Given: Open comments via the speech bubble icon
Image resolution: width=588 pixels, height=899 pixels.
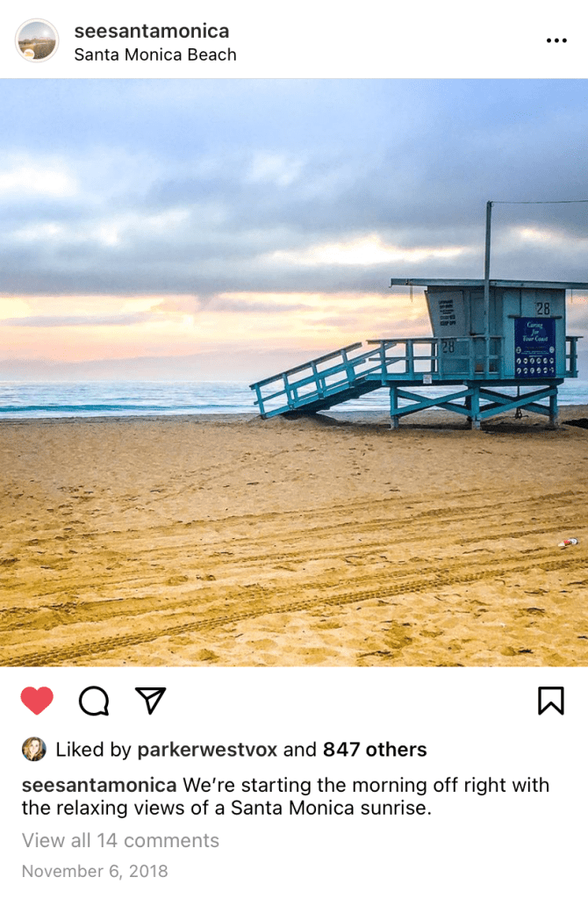Looking at the screenshot, I should [94, 701].
